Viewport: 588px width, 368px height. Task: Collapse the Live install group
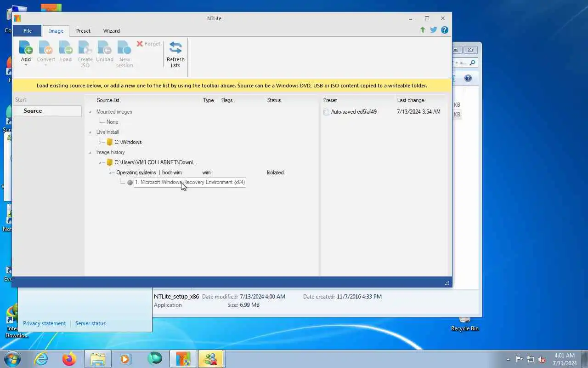click(90, 132)
